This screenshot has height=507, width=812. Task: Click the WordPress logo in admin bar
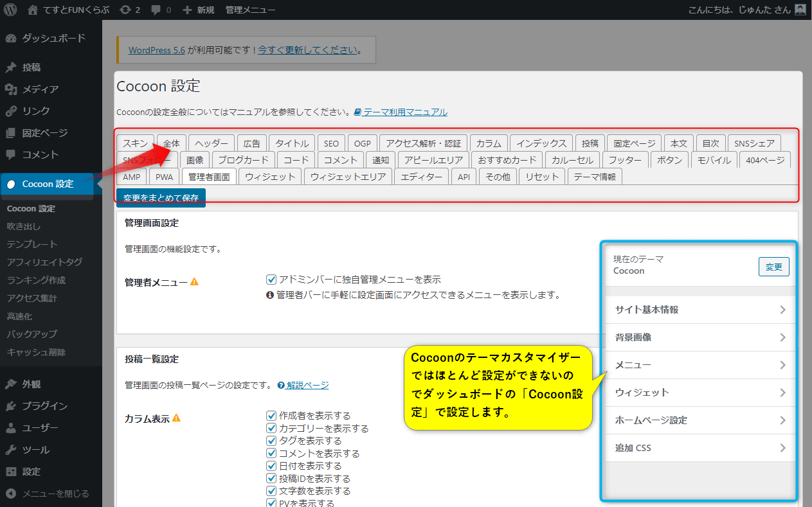10,10
